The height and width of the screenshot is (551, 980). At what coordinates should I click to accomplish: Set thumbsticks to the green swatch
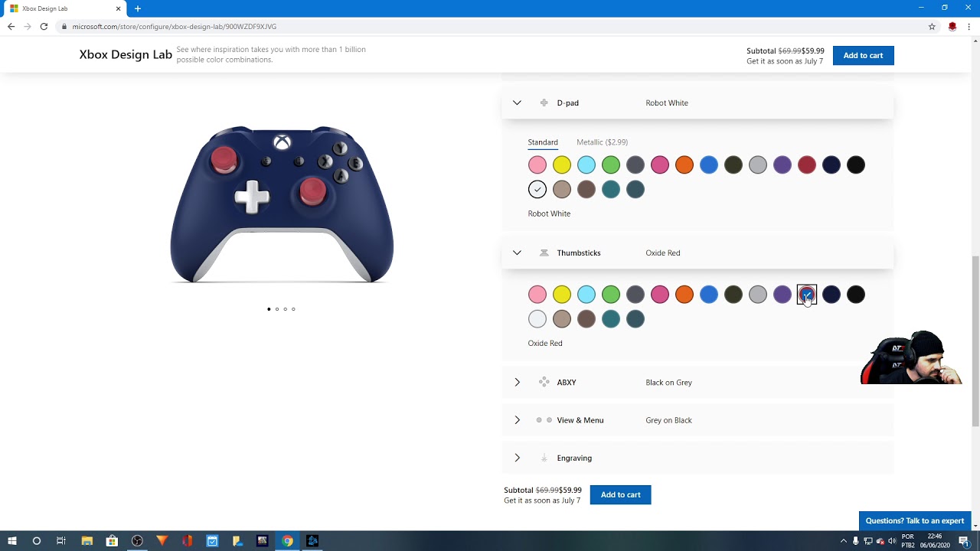pyautogui.click(x=611, y=295)
